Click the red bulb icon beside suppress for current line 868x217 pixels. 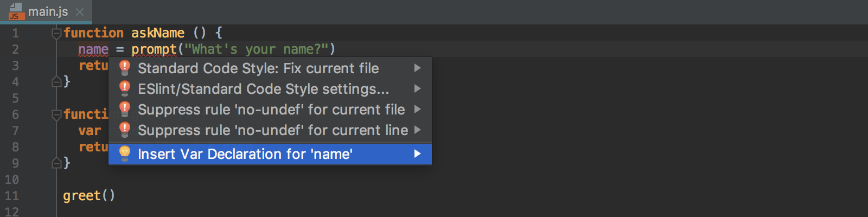click(x=125, y=130)
